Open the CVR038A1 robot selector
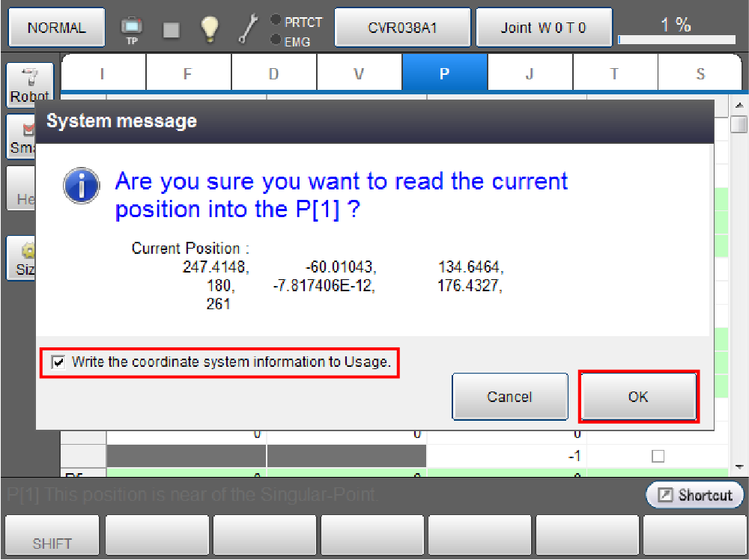 (402, 28)
